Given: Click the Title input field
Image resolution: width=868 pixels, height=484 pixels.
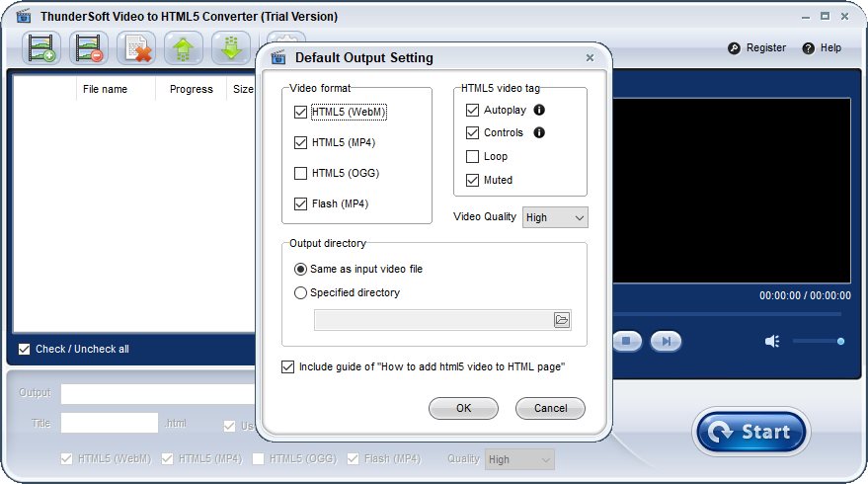Looking at the screenshot, I should click(x=109, y=423).
